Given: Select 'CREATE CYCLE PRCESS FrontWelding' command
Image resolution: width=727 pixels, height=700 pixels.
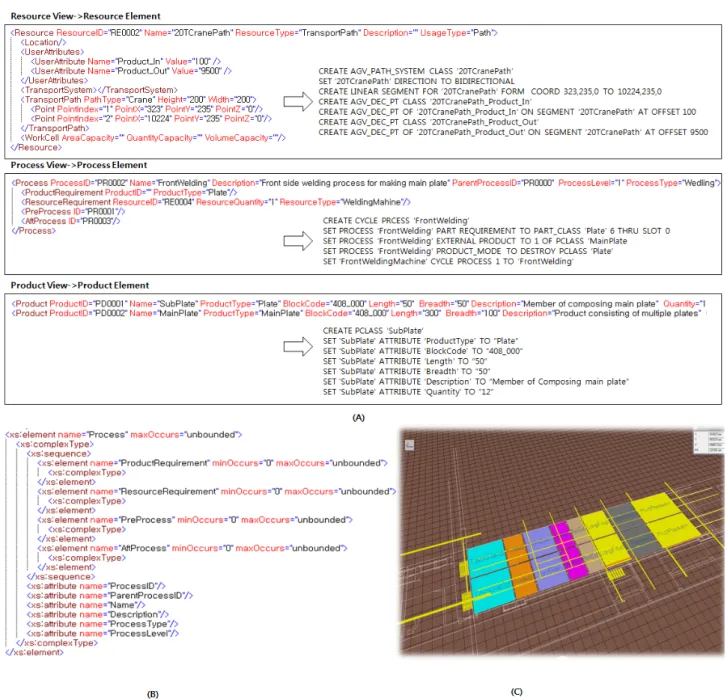Looking at the screenshot, I should tap(396, 221).
